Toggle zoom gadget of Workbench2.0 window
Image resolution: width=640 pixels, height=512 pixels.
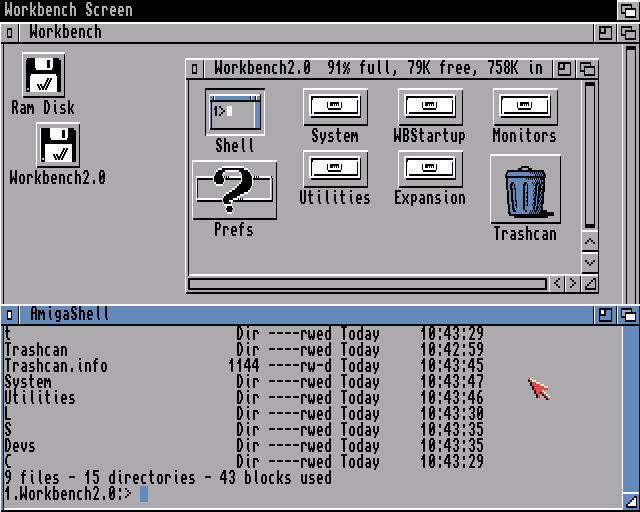point(565,69)
